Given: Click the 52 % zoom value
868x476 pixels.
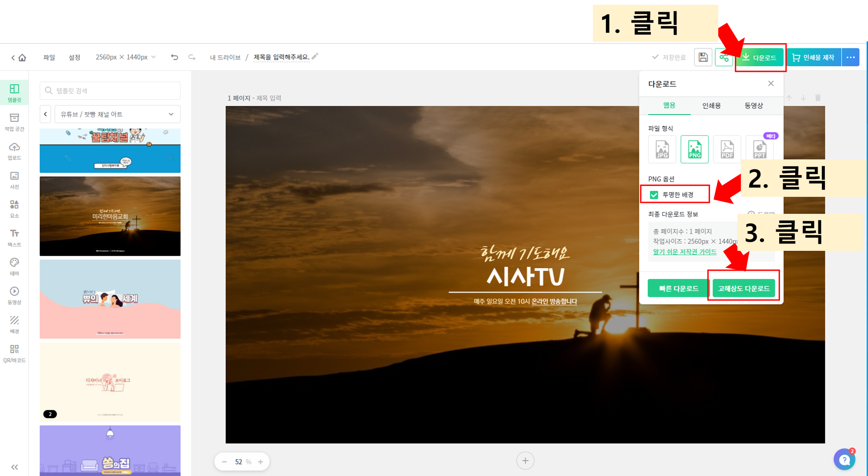Looking at the screenshot, I should 242,462.
